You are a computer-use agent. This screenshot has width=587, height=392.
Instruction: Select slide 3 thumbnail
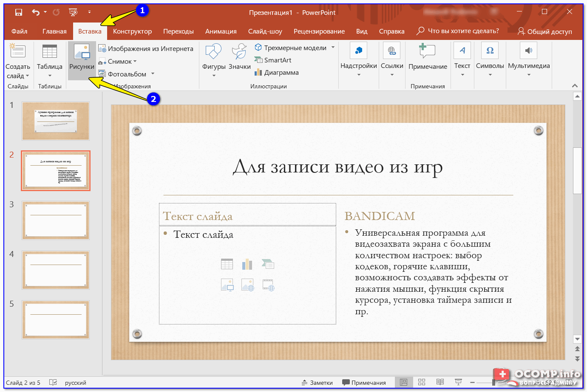[56, 220]
